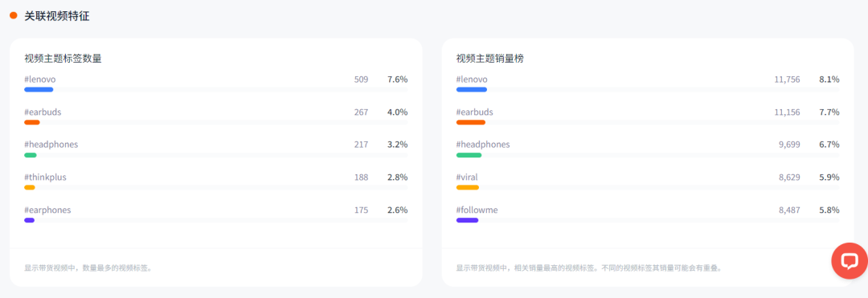
Task: Select the 视频主题标签数量 card title
Action: (63, 59)
